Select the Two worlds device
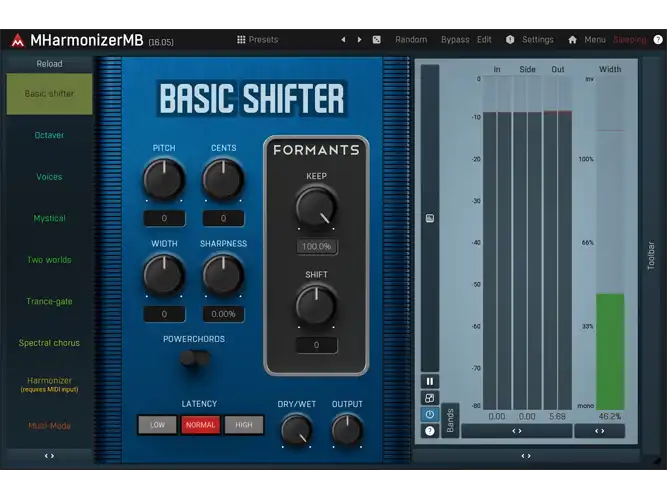The width and height of the screenshot is (667, 500). [x=49, y=260]
